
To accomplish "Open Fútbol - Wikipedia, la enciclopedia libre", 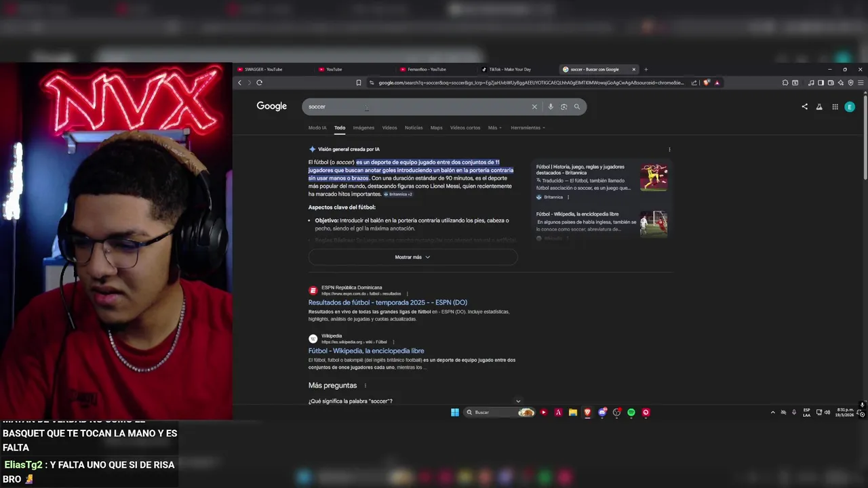I will 366,351.
